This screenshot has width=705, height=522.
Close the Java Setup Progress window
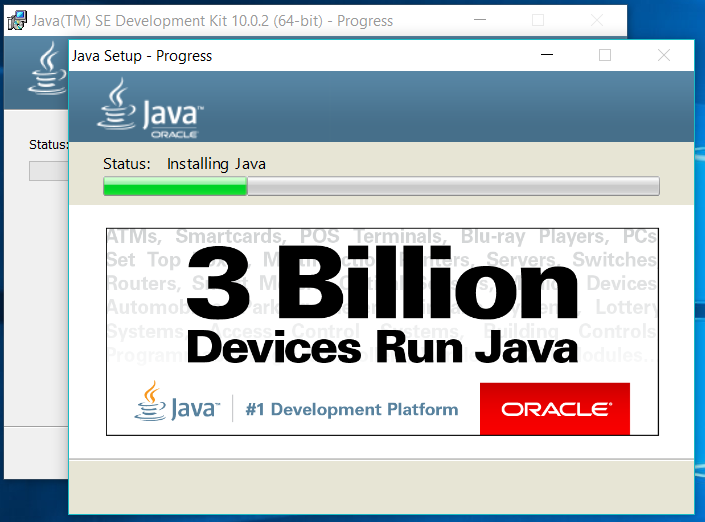(x=664, y=55)
